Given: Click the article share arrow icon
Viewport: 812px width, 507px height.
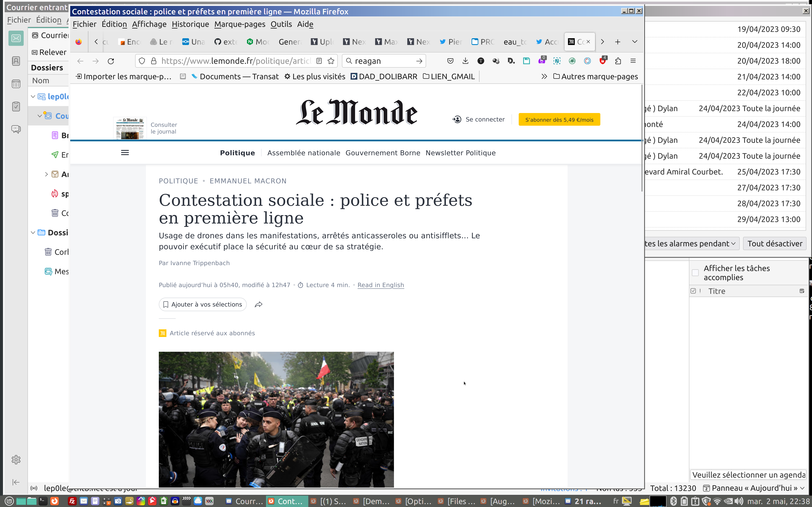Looking at the screenshot, I should click(x=258, y=304).
